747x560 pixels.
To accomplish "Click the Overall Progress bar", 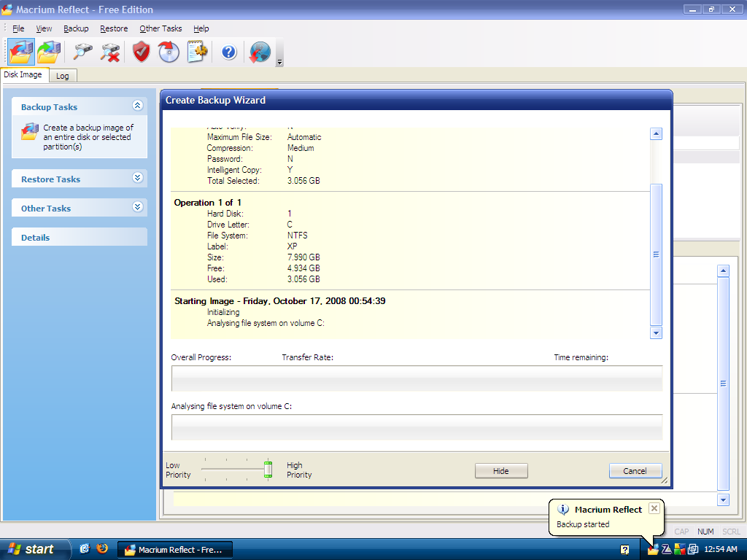I will click(417, 378).
